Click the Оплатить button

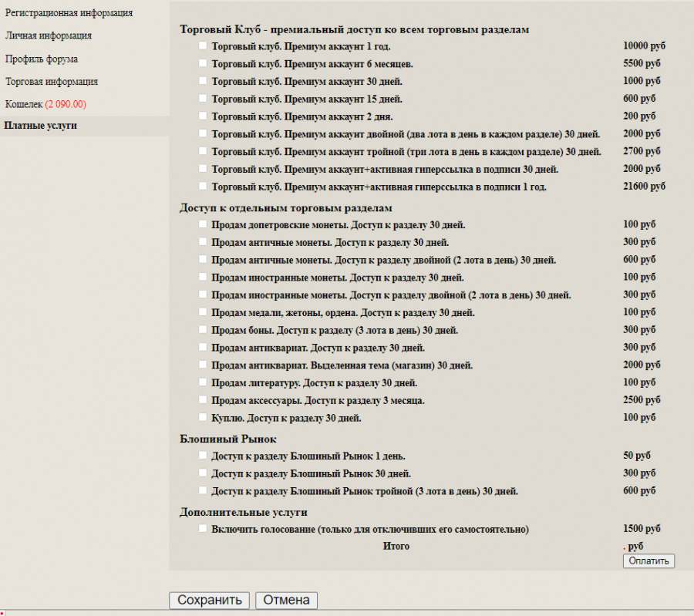649,560
